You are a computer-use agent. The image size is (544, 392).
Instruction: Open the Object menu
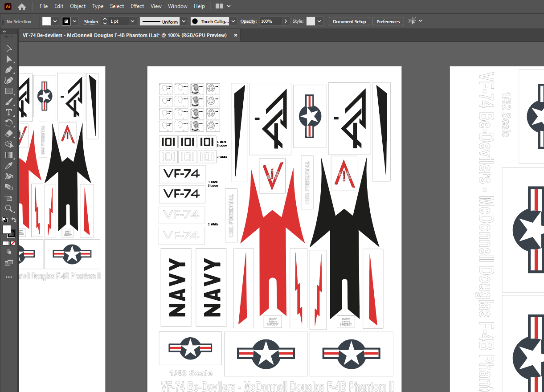point(78,6)
